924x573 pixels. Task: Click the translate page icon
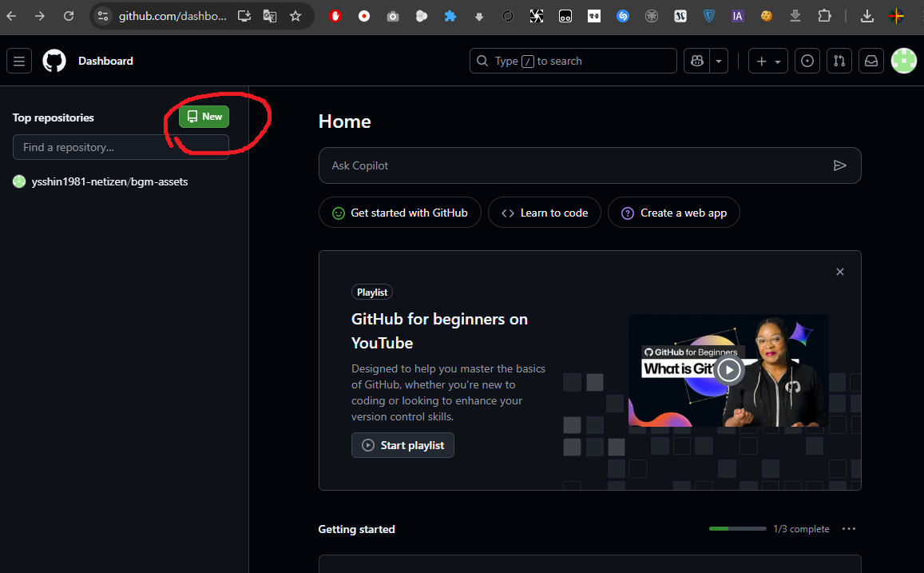point(270,16)
